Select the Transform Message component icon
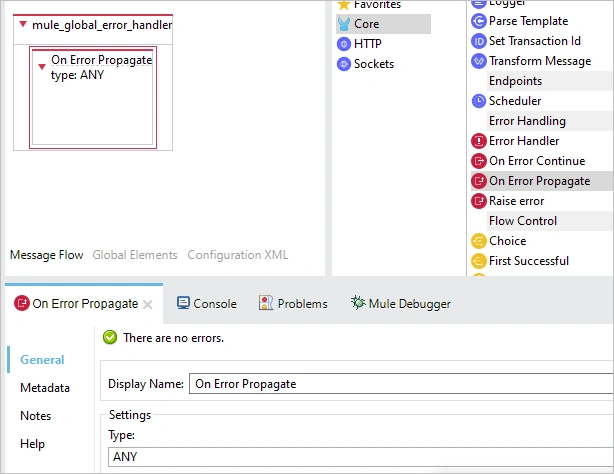This screenshot has width=614, height=474. pyautogui.click(x=479, y=61)
